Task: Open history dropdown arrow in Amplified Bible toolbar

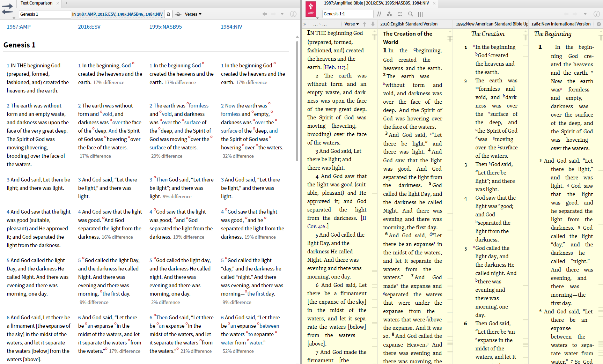Action: pos(586,14)
